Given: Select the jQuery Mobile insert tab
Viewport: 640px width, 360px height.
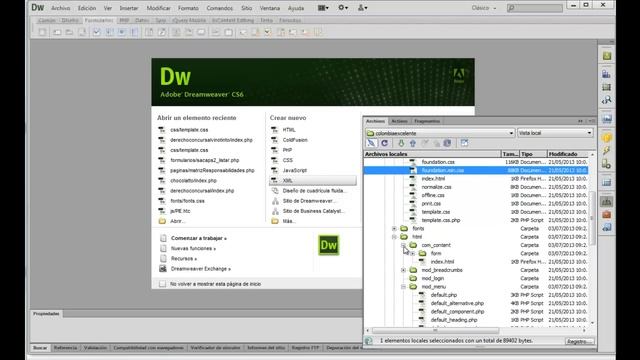Looking at the screenshot, I should (189, 20).
